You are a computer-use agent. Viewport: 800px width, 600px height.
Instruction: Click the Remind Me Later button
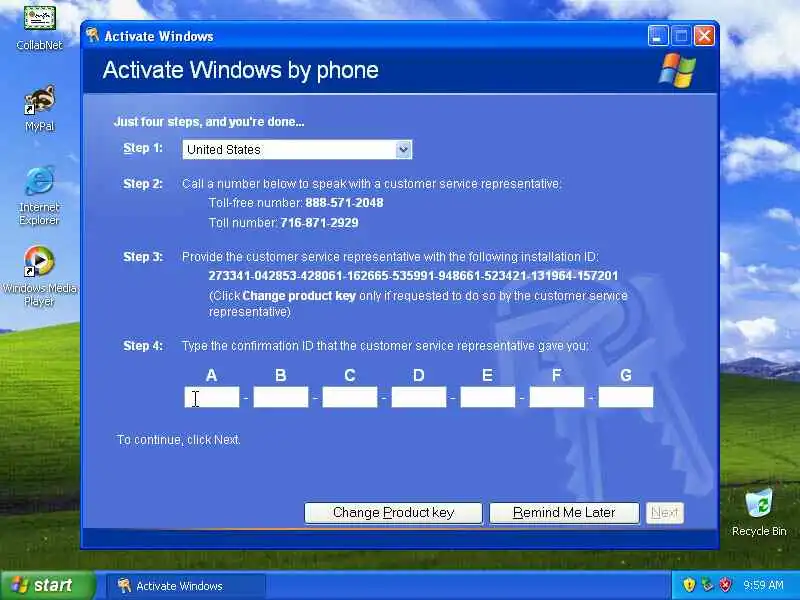click(564, 513)
